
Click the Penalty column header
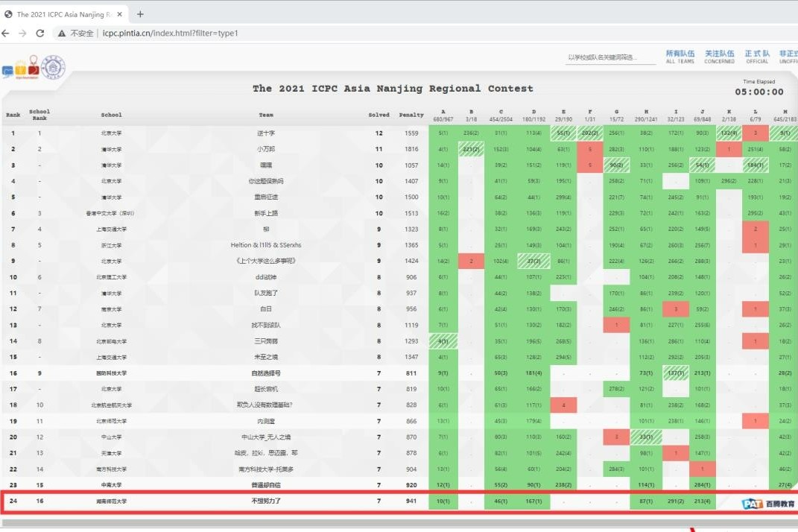point(411,115)
